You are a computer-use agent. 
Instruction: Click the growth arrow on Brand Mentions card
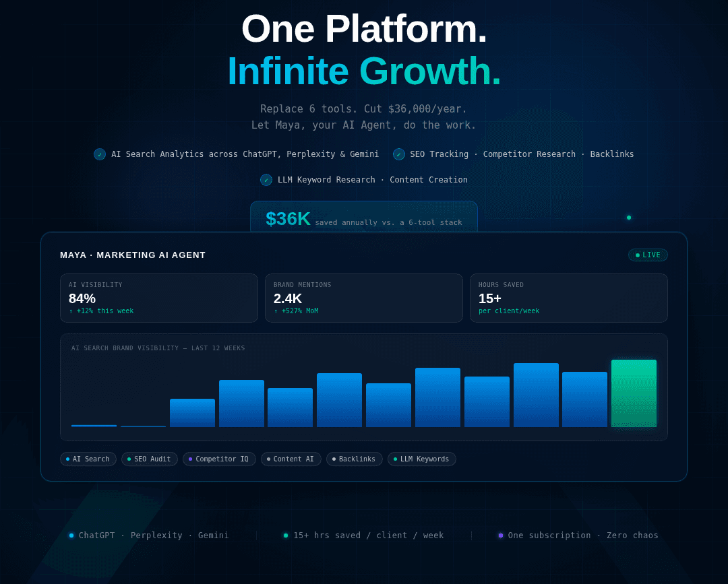click(276, 311)
